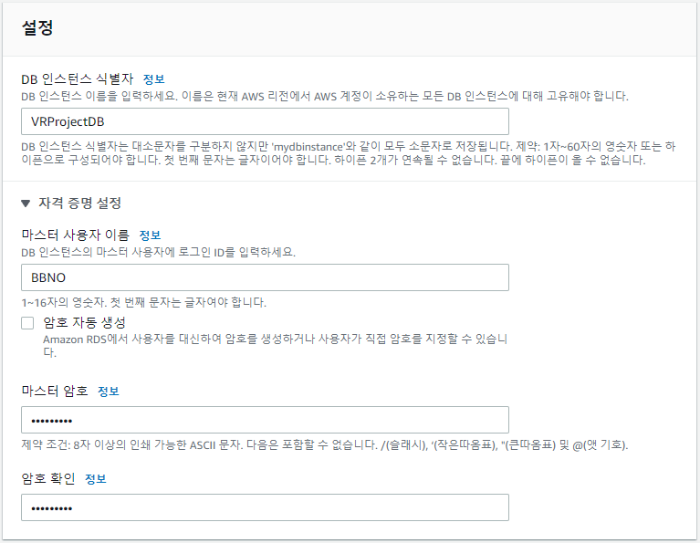The width and height of the screenshot is (700, 543).
Task: Click the Amazon RDS password generation description
Action: coord(275,346)
